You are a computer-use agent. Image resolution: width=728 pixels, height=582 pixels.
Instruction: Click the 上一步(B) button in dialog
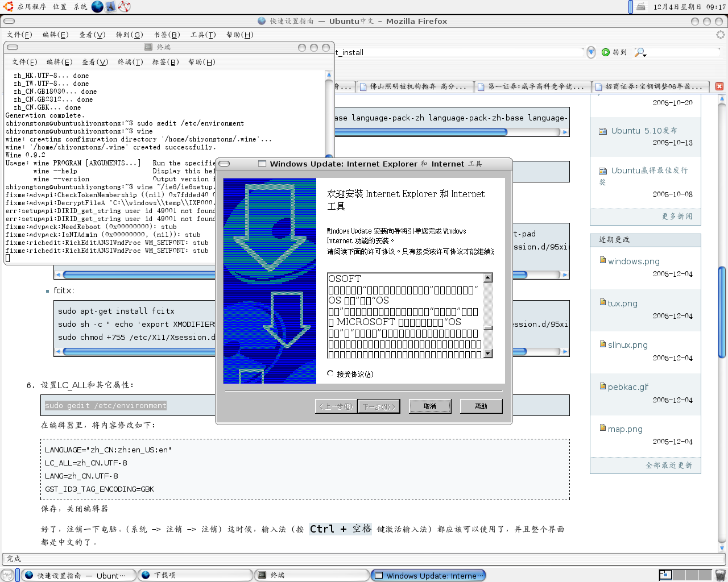pyautogui.click(x=336, y=406)
